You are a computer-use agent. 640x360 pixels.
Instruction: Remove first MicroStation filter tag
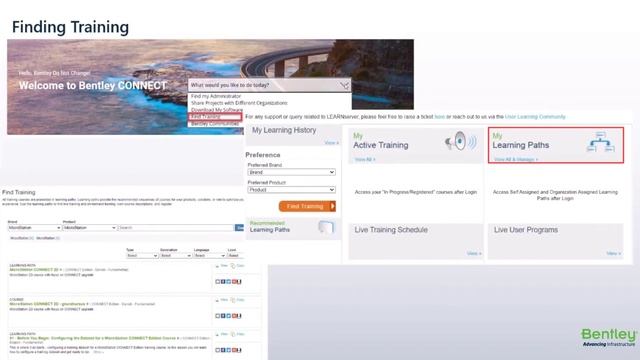click(x=22, y=238)
